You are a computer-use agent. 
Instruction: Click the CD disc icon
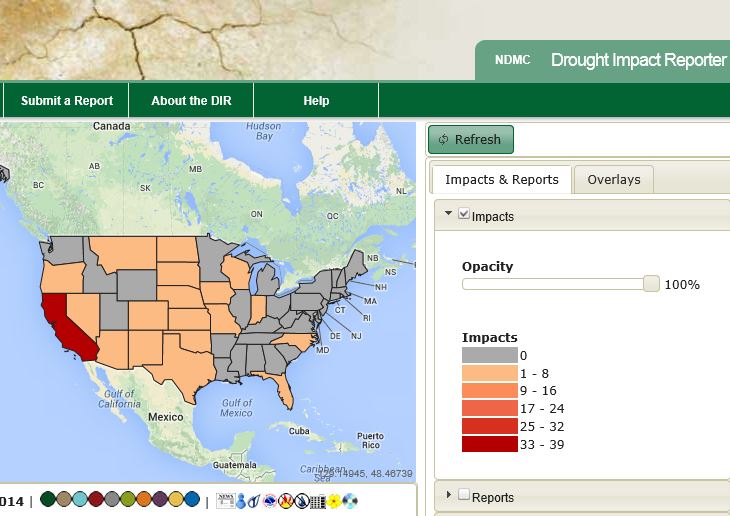[349, 501]
